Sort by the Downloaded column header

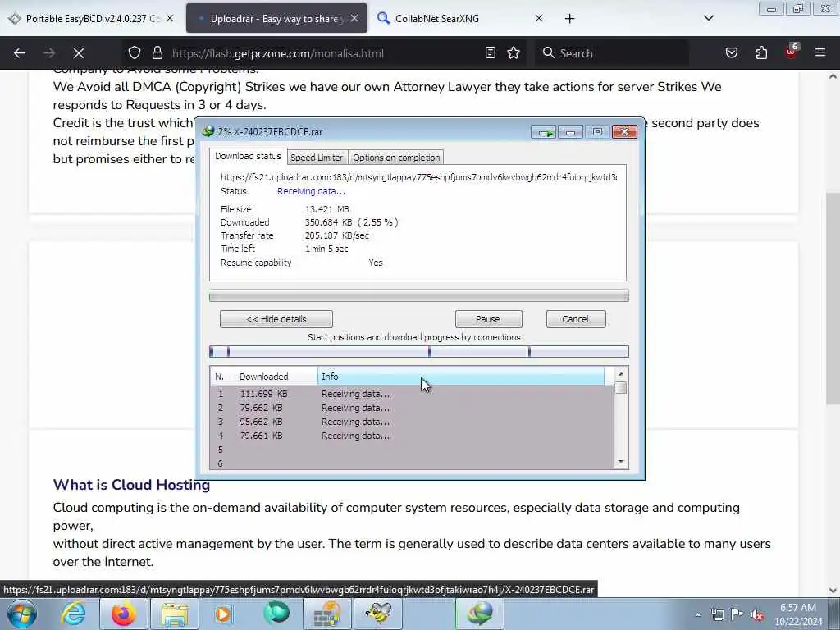coord(276,376)
